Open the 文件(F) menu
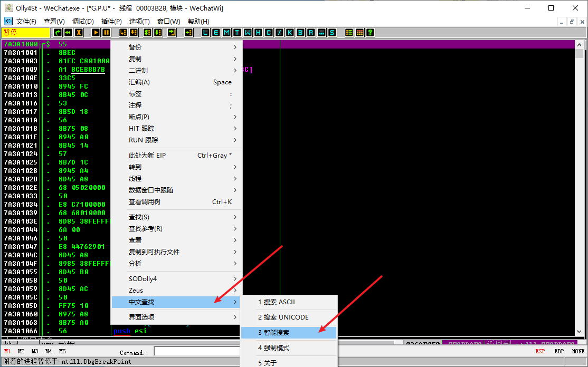The image size is (588, 367). [26, 21]
